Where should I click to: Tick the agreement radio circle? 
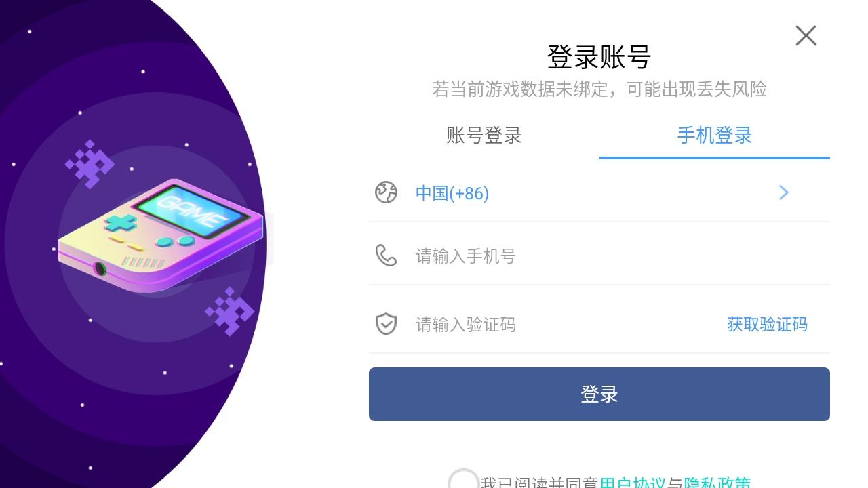click(x=464, y=480)
